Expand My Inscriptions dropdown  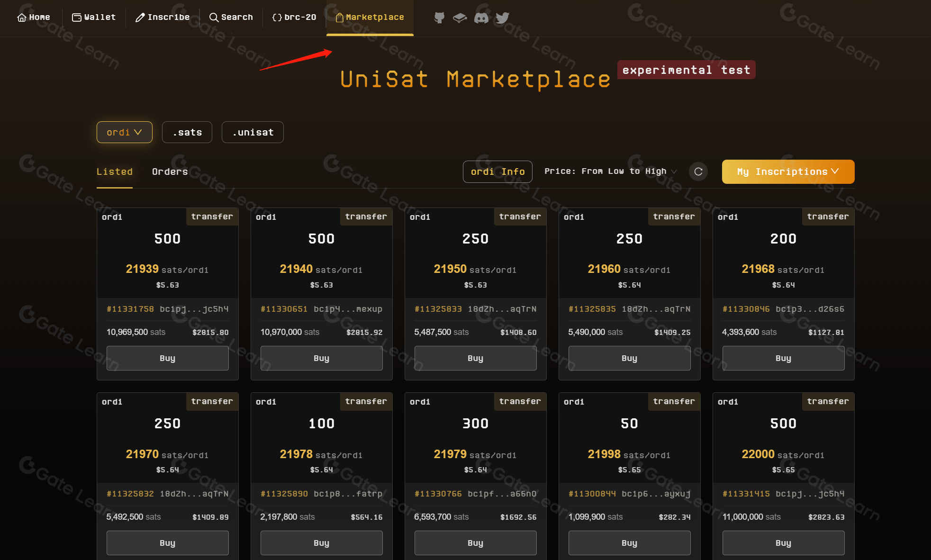click(788, 172)
